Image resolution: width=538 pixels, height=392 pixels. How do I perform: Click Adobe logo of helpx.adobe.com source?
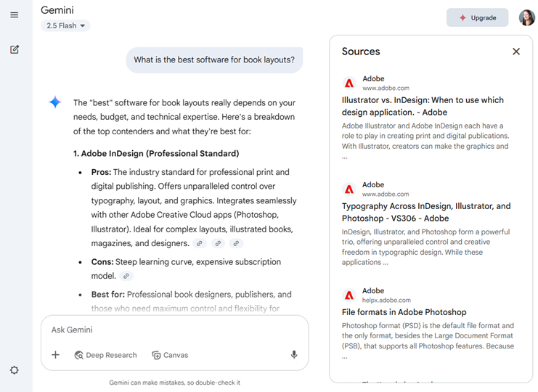tap(349, 295)
